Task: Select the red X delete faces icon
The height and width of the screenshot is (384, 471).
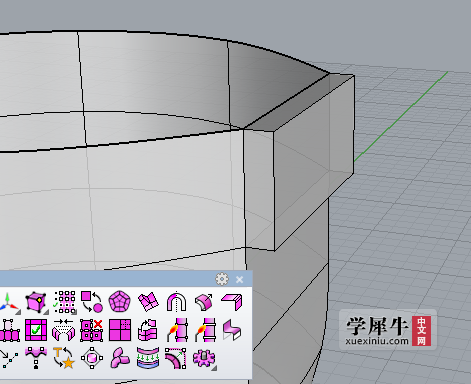Action: click(x=91, y=330)
